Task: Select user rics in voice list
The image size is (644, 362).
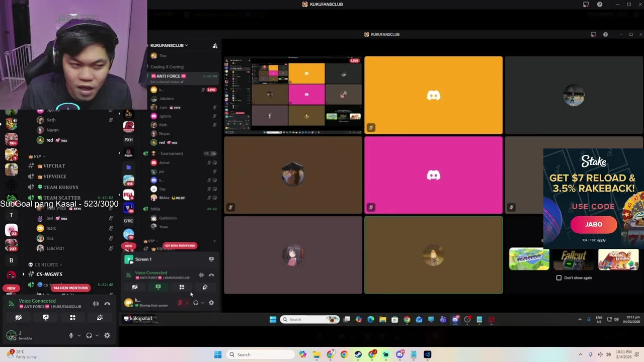Action: coord(50,238)
